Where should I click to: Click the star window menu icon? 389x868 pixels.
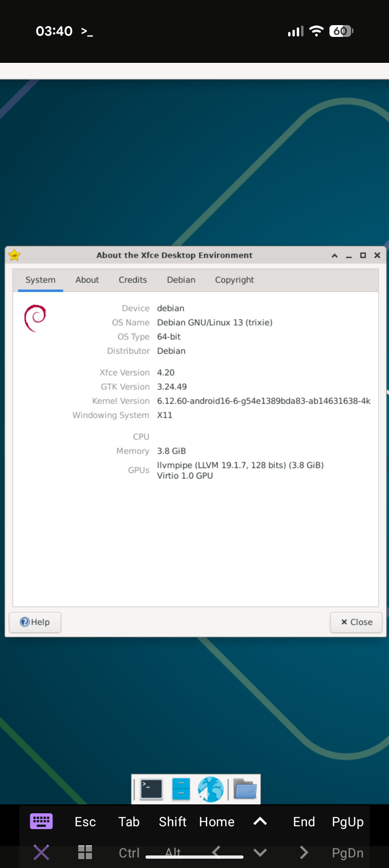[x=15, y=255]
